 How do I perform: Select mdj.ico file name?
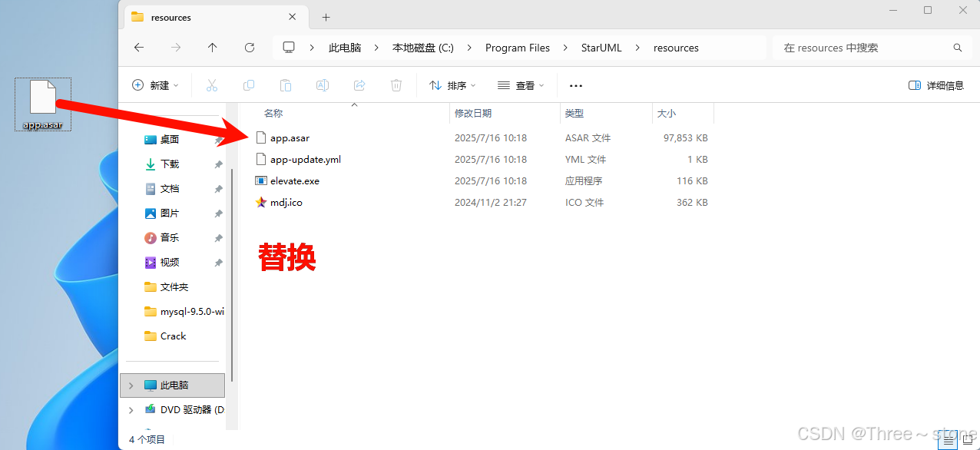coord(286,203)
